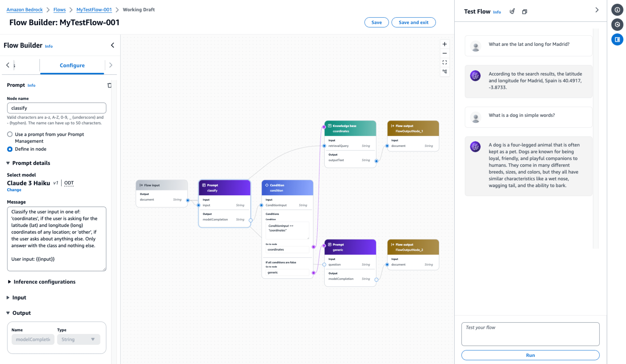Click the modelCompletion output name field

tap(33, 339)
